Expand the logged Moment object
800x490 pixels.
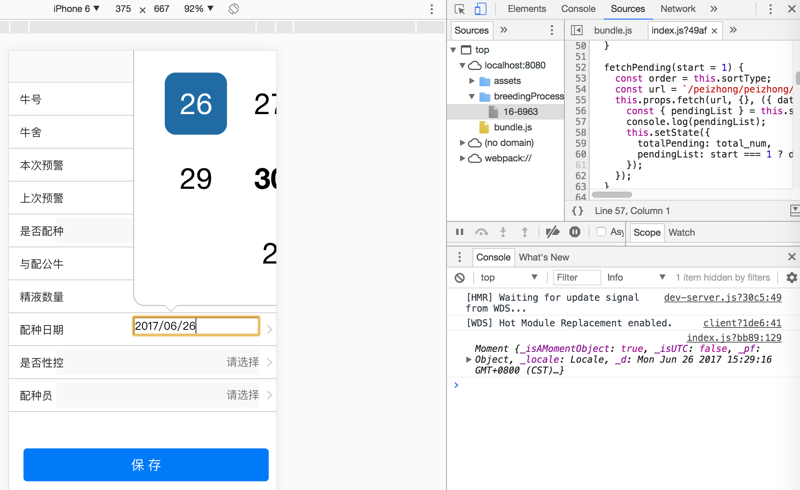coord(468,359)
